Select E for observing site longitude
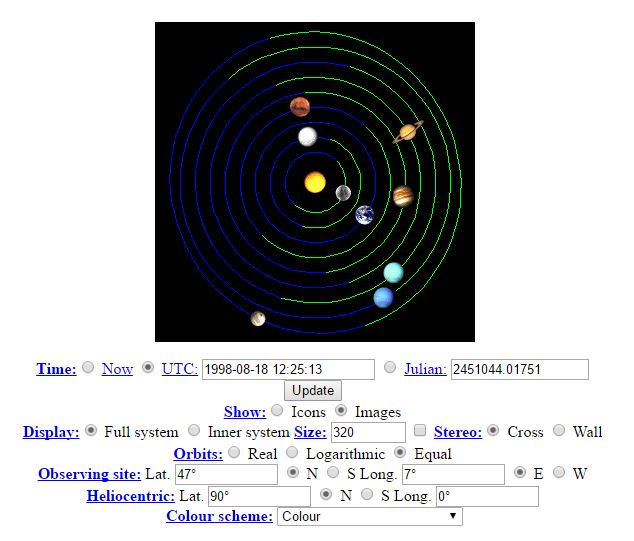Viewport: 634px width, 541px height. (x=520, y=472)
